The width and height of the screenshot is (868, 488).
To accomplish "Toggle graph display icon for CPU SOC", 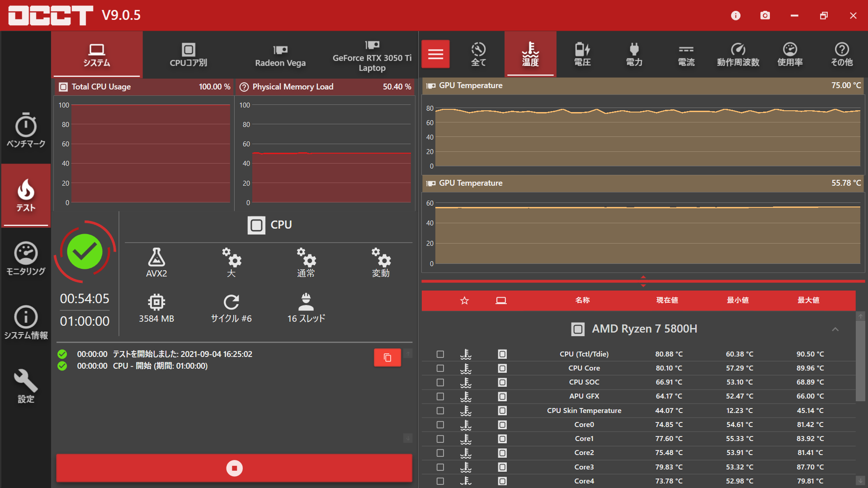I will 502,382.
